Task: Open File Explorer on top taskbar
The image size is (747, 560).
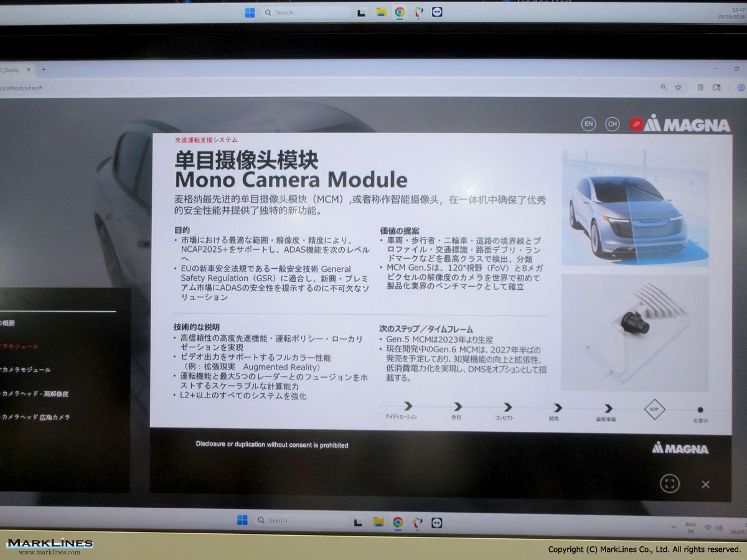Action: [x=380, y=12]
